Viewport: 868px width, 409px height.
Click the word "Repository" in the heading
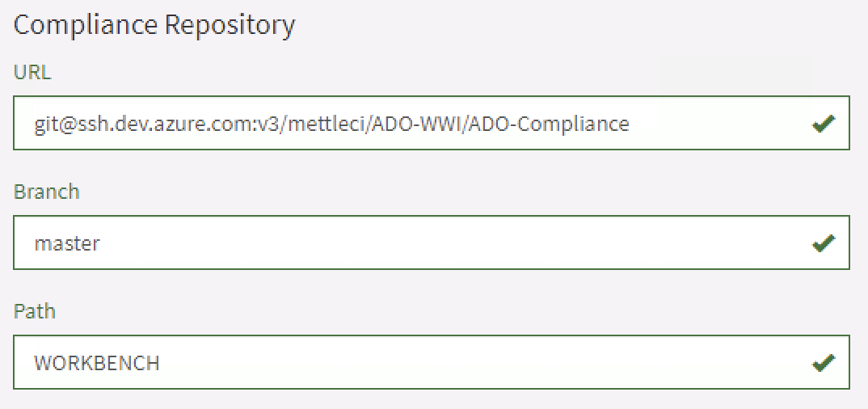coord(230,25)
